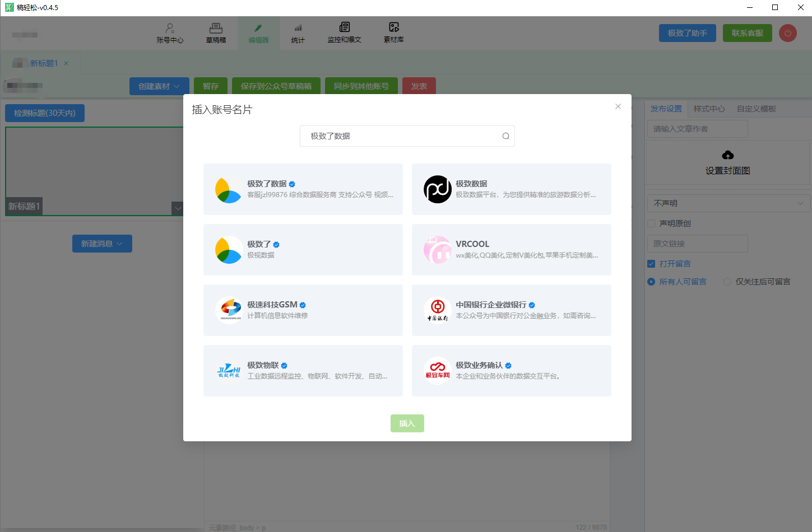Viewport: 812px width, 532px height.
Task: Click the red 发表 publish button
Action: pos(419,86)
